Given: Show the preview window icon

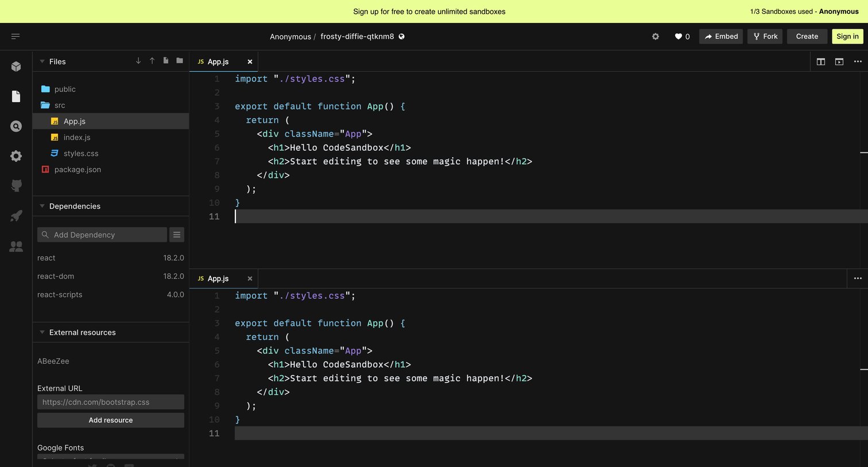Looking at the screenshot, I should pos(839,61).
